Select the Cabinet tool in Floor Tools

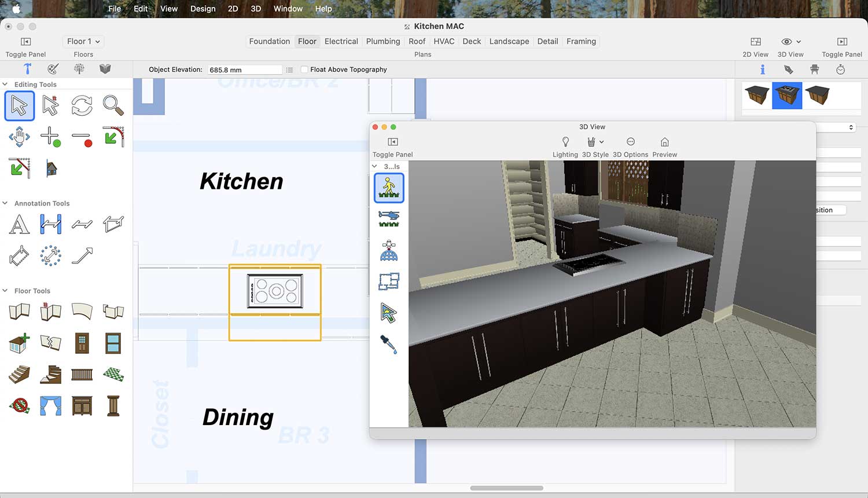[x=82, y=406]
